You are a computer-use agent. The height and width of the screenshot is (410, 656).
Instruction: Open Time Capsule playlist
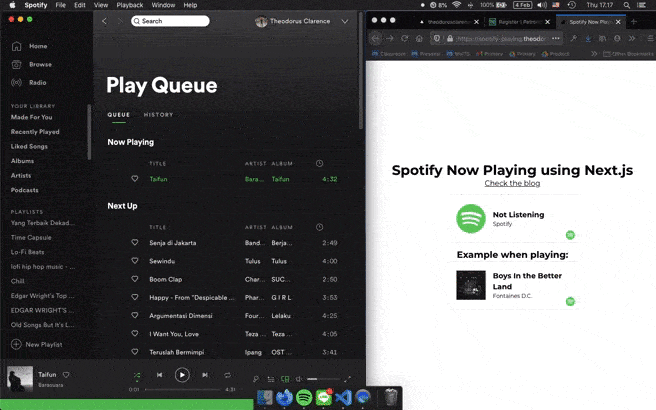pos(31,237)
